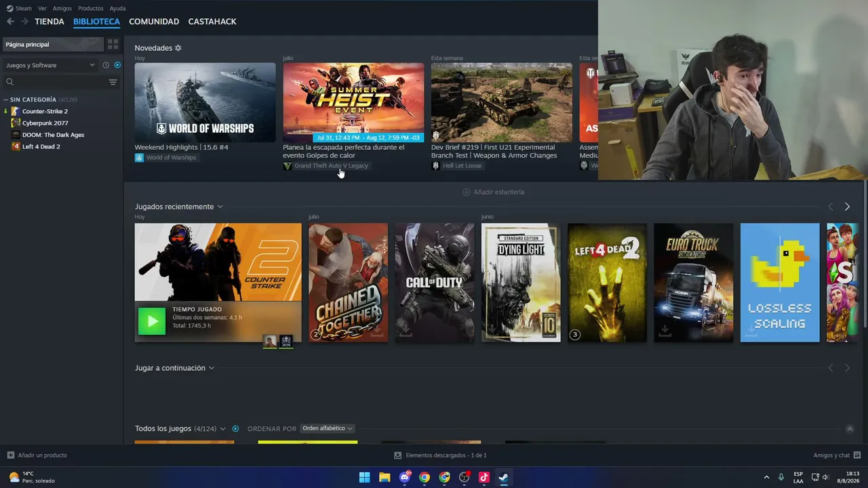Toggle the ready-to-play filter beside Todos los juegos
The width and height of the screenshot is (868, 488).
tap(235, 429)
